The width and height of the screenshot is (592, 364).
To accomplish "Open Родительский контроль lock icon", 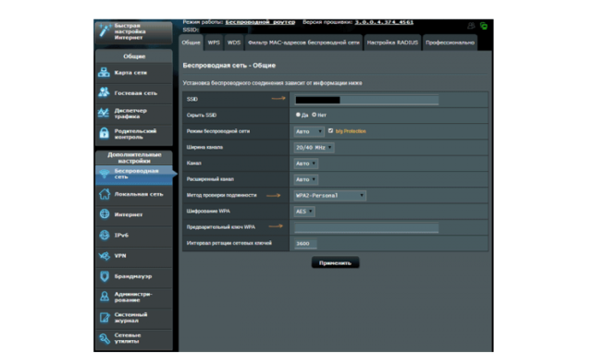I will [104, 134].
